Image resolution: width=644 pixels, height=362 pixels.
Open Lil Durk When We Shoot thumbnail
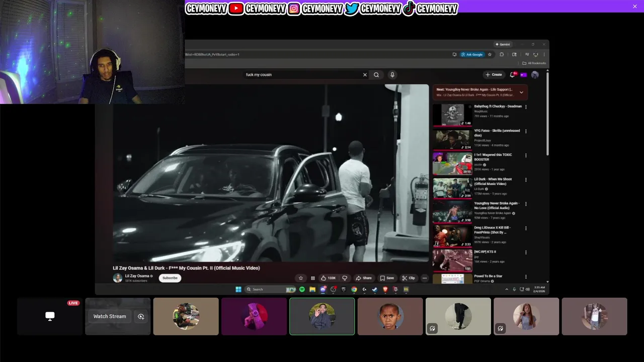pos(452,188)
